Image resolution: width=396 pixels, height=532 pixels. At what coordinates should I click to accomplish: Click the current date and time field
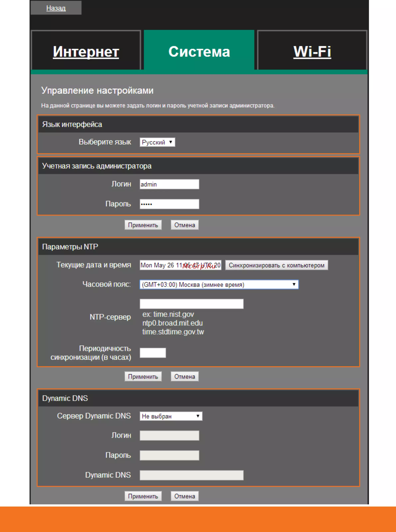coord(180,265)
